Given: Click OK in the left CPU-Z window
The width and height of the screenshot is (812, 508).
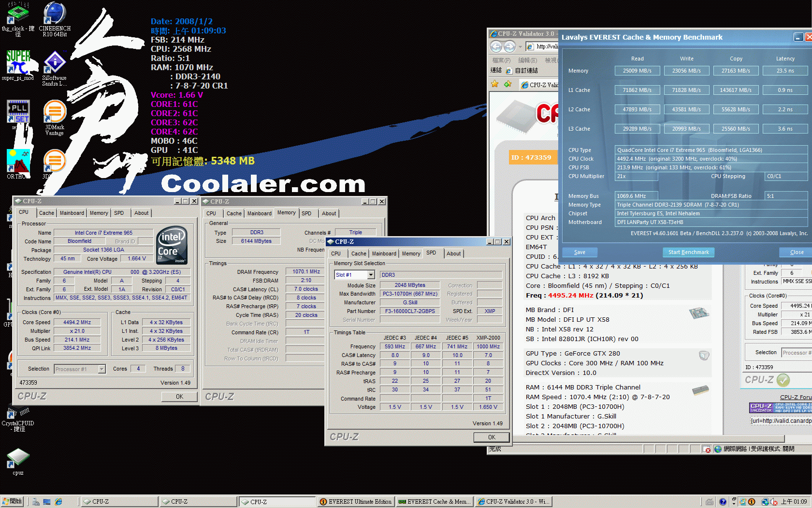Looking at the screenshot, I should [x=180, y=396].
